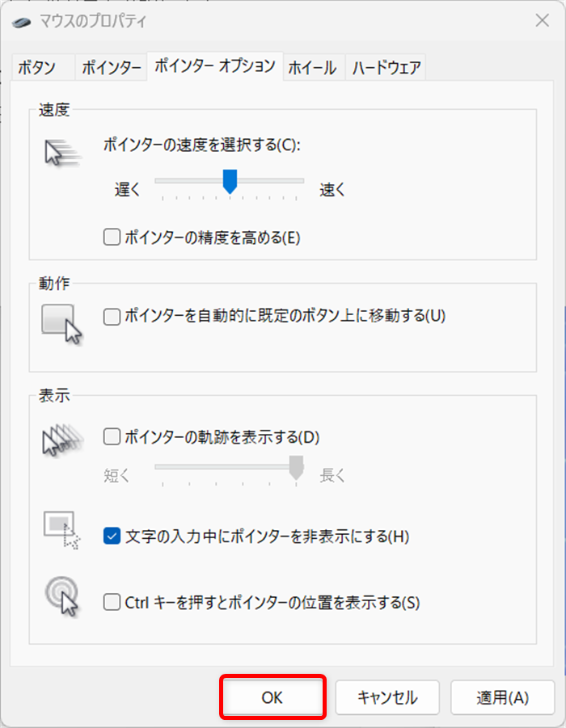
Task: Check Ctrl キーでポインター位置を表示する option
Action: 111,601
